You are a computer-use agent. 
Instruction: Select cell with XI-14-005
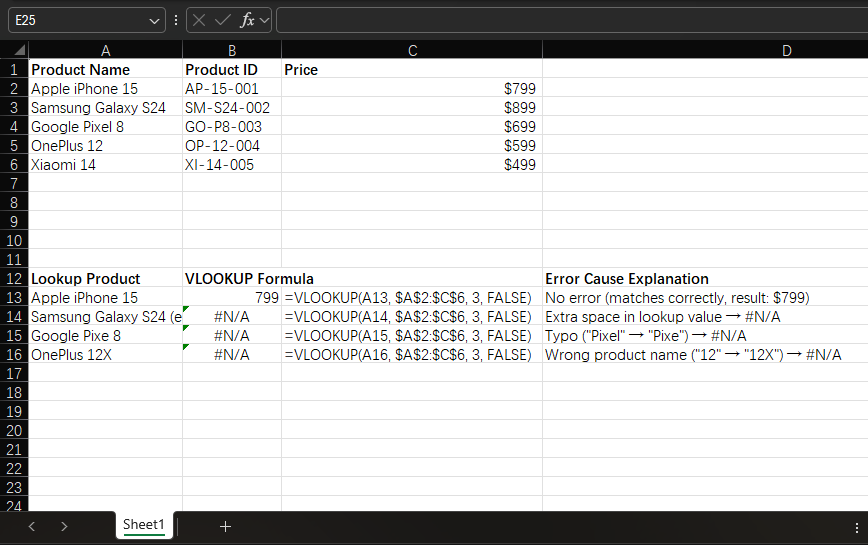click(x=232, y=165)
